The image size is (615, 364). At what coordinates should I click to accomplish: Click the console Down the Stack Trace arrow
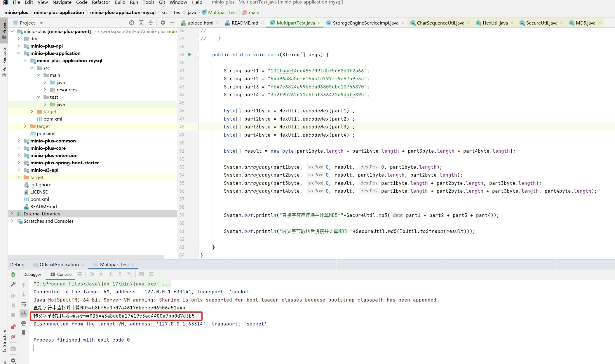click(x=24, y=295)
